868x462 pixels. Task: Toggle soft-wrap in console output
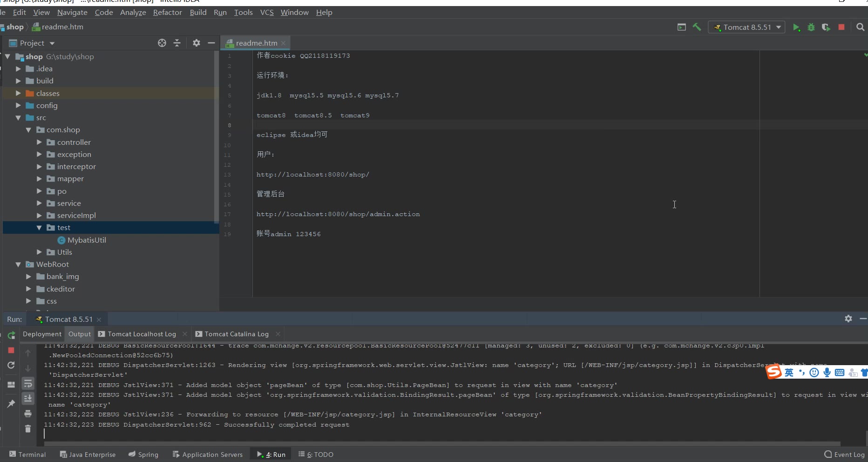(28, 384)
